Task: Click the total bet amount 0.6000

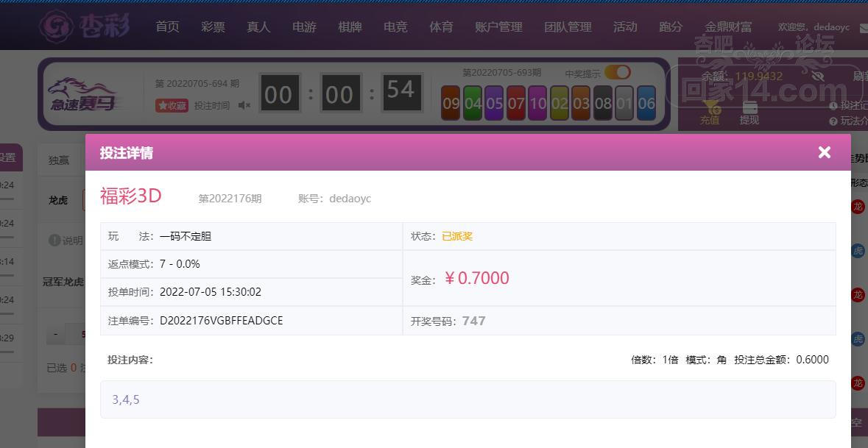Action: pos(813,360)
